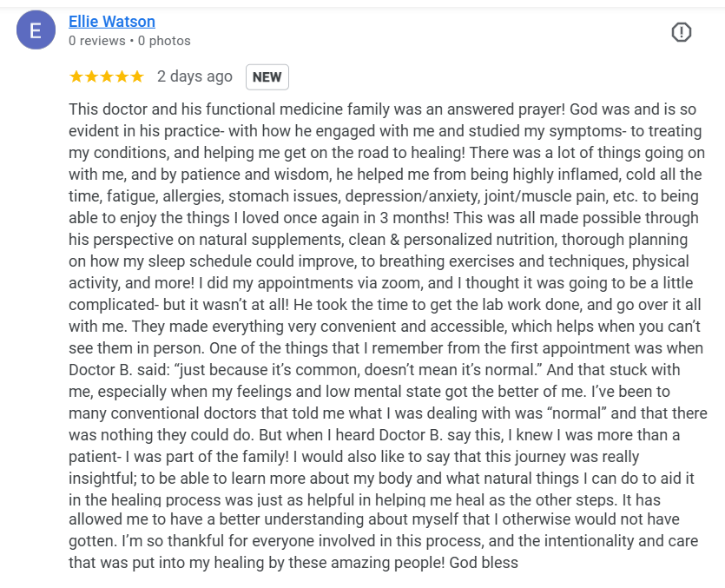Click the first yellow rating star
The width and height of the screenshot is (725, 588).
click(x=76, y=76)
